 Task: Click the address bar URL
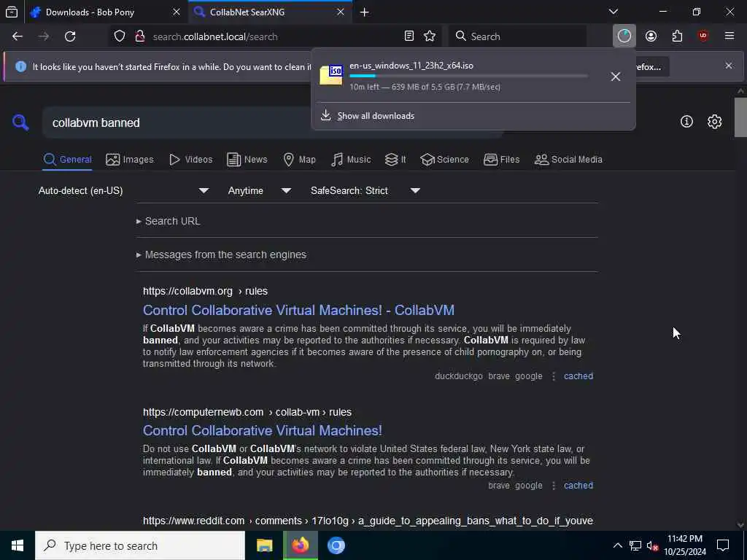[x=215, y=36]
